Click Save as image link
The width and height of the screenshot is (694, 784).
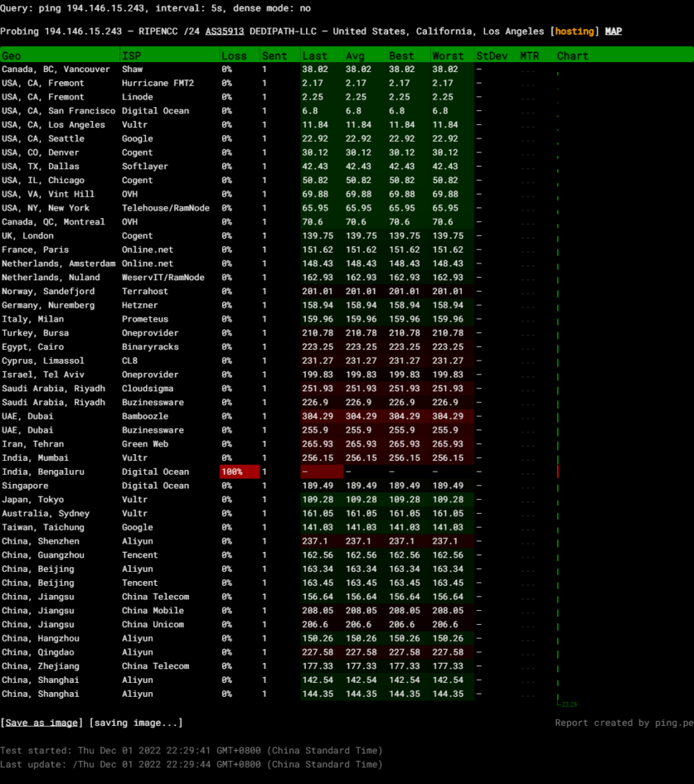pyautogui.click(x=42, y=723)
